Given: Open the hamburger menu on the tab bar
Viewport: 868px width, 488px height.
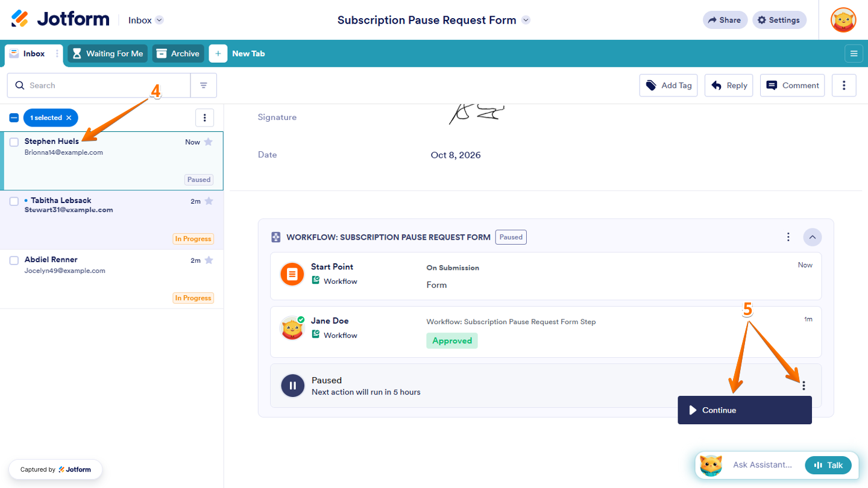Looking at the screenshot, I should pyautogui.click(x=854, y=54).
